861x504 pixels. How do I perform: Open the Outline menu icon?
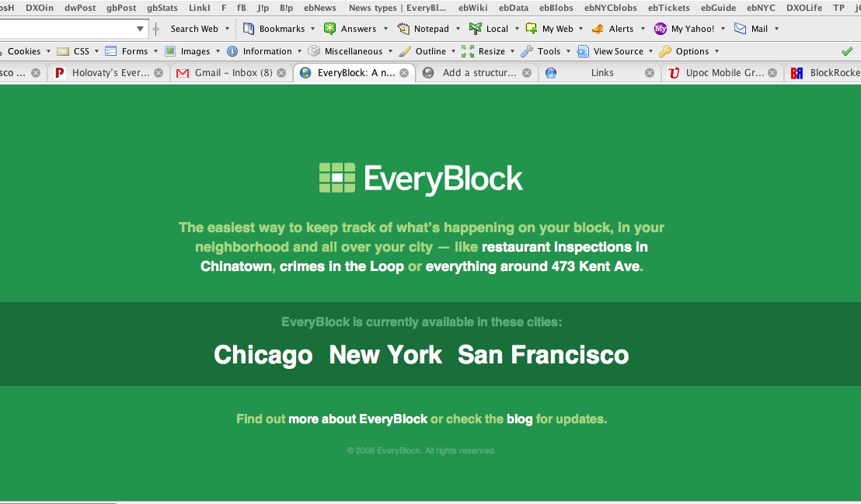[405, 51]
